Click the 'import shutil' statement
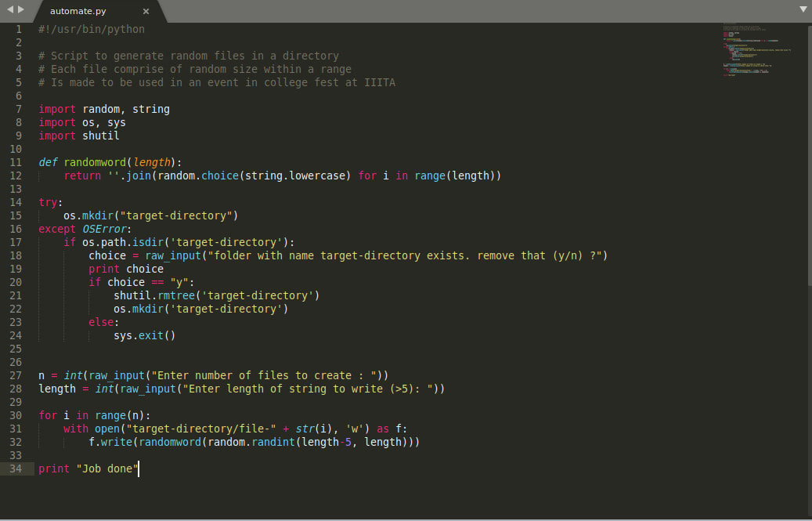This screenshot has width=812, height=521. (79, 136)
